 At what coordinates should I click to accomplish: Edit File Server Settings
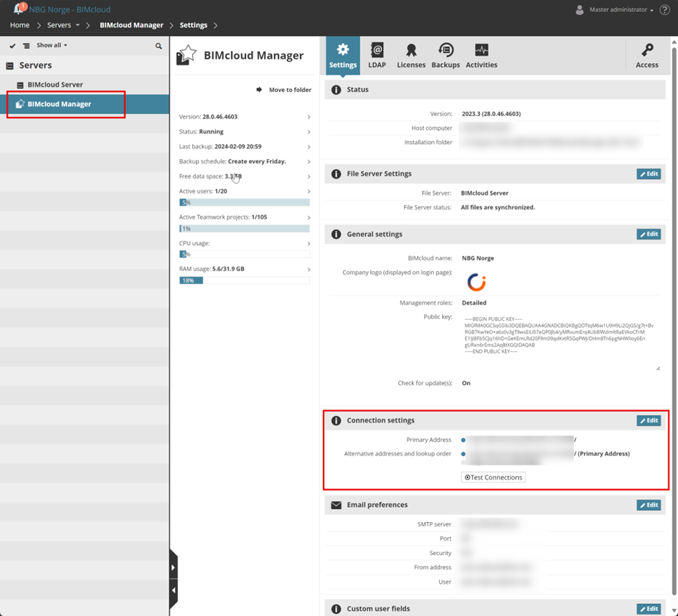[x=649, y=174]
